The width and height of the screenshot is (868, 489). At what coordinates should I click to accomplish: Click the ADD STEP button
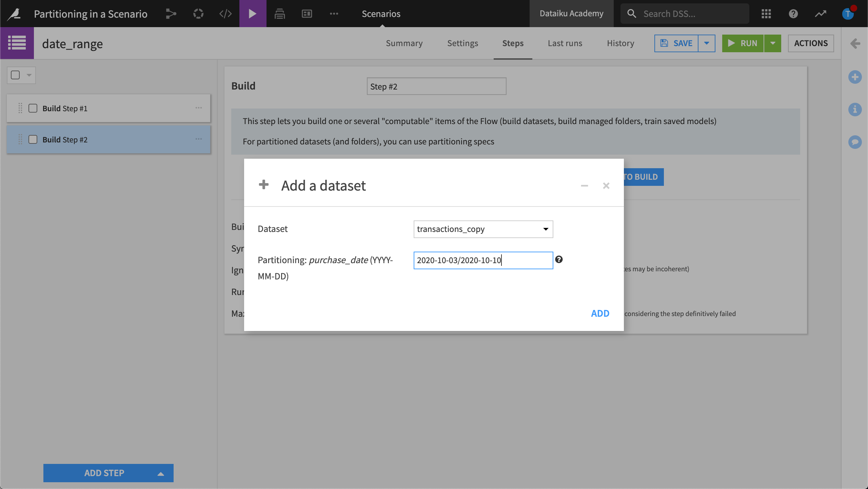[x=104, y=473]
